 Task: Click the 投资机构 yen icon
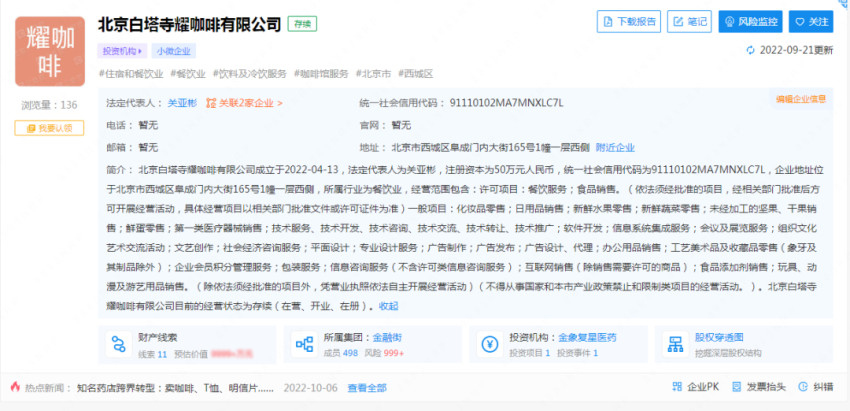pos(490,344)
